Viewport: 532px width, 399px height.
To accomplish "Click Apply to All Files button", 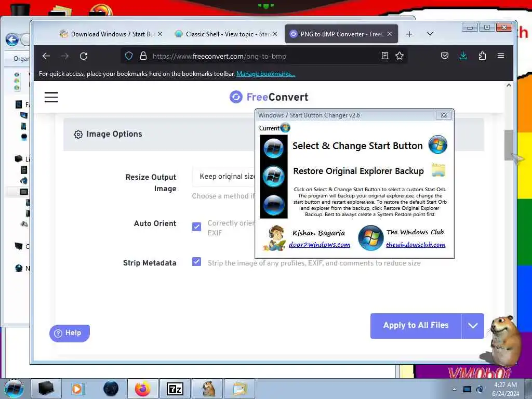I will click(416, 325).
